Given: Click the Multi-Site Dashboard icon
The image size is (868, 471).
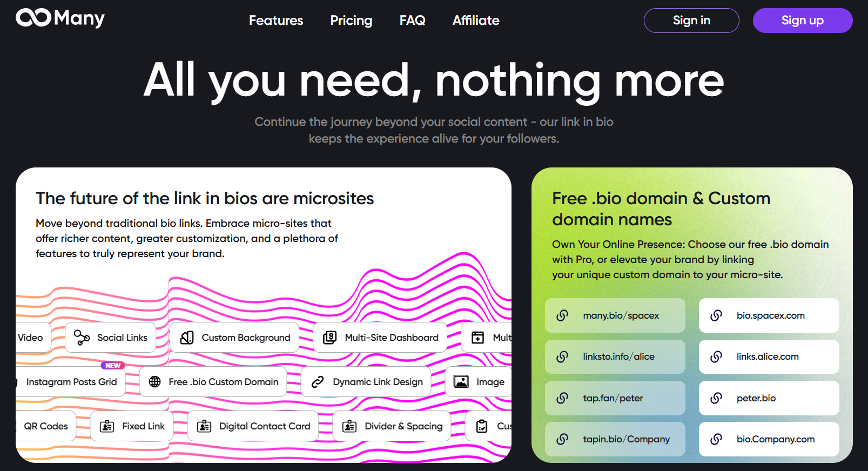Looking at the screenshot, I should [x=329, y=338].
